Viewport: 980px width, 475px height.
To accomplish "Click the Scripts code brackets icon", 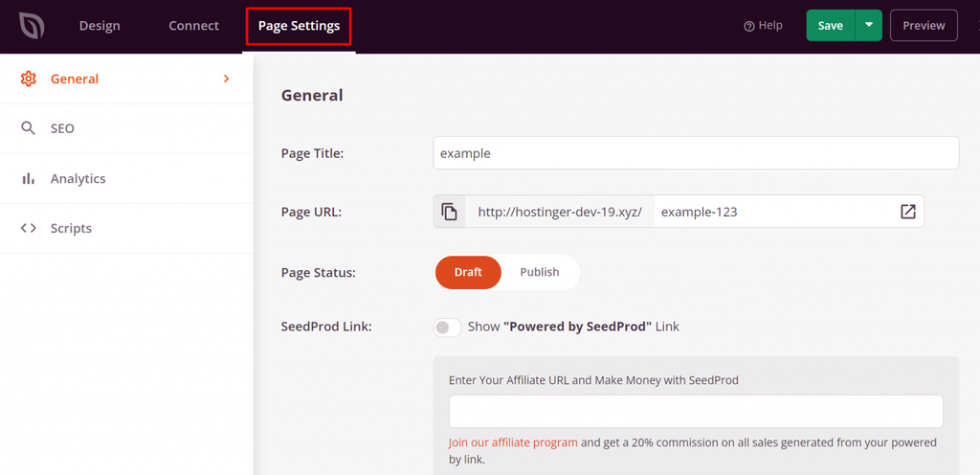I will coord(29,228).
